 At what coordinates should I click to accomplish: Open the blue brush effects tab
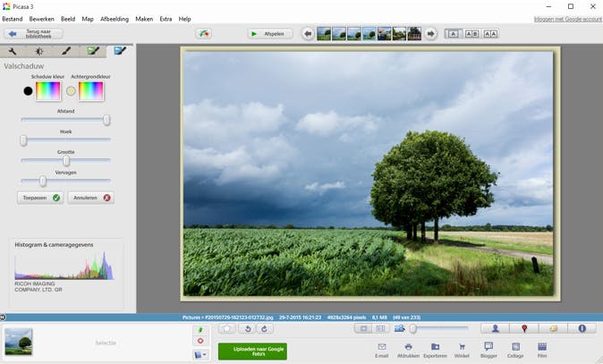point(120,51)
